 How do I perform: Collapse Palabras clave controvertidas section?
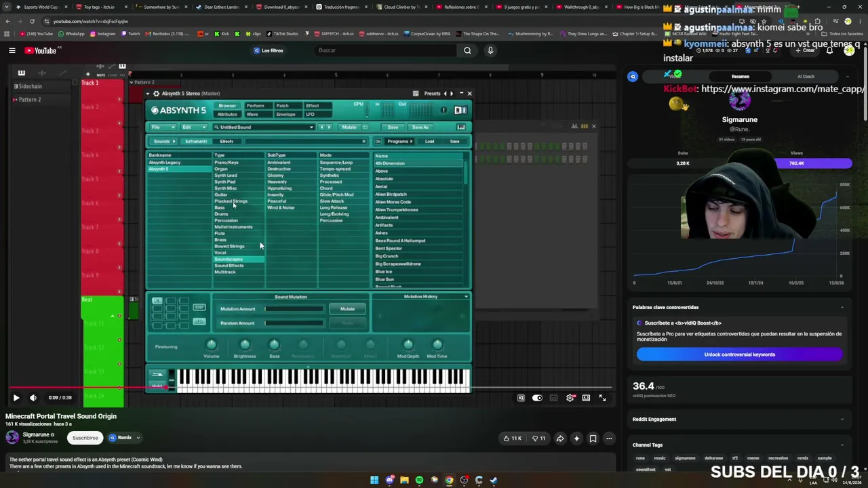point(842,308)
